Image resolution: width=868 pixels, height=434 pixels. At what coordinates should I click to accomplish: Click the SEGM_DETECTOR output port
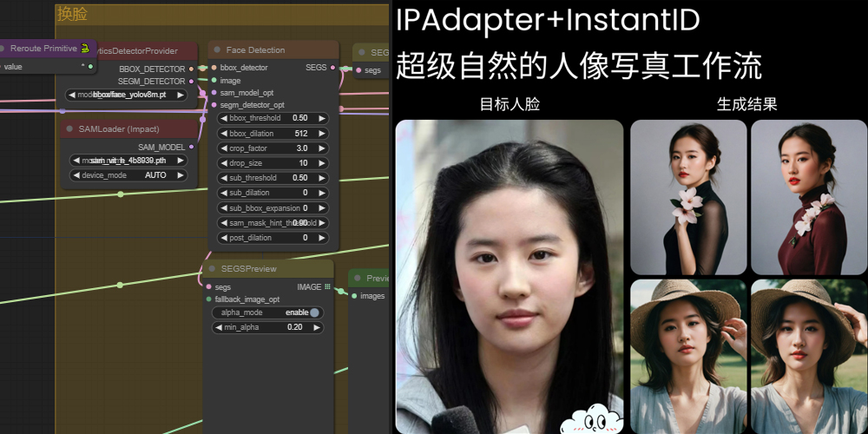pyautogui.click(x=192, y=81)
